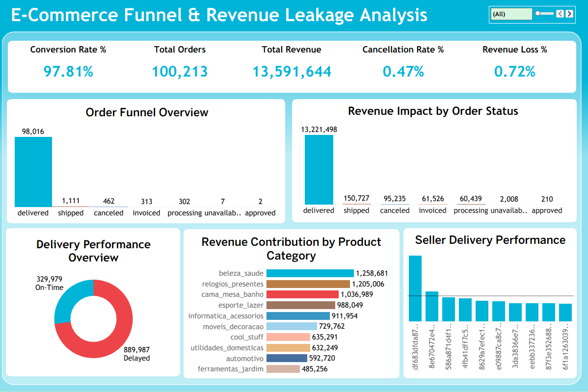The height and width of the screenshot is (392, 588).
Task: Click the 1,258,681 beleza_saude value
Action: coord(372,273)
